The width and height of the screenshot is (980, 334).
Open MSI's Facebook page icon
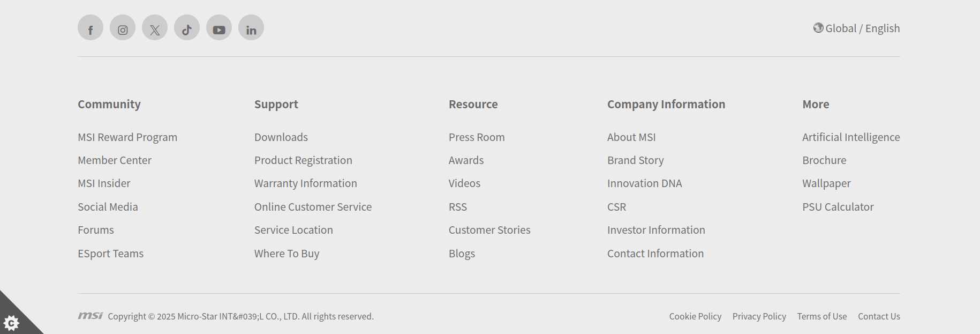(91, 28)
